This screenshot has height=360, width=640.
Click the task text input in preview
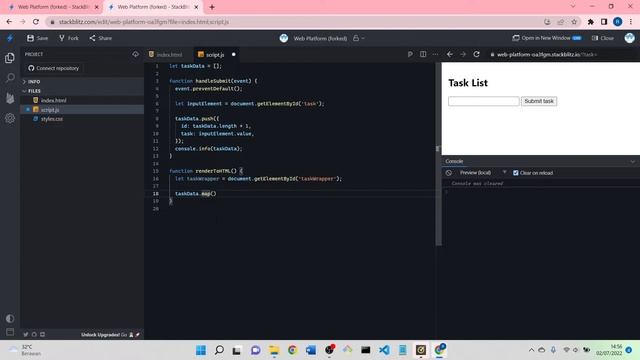[483, 101]
